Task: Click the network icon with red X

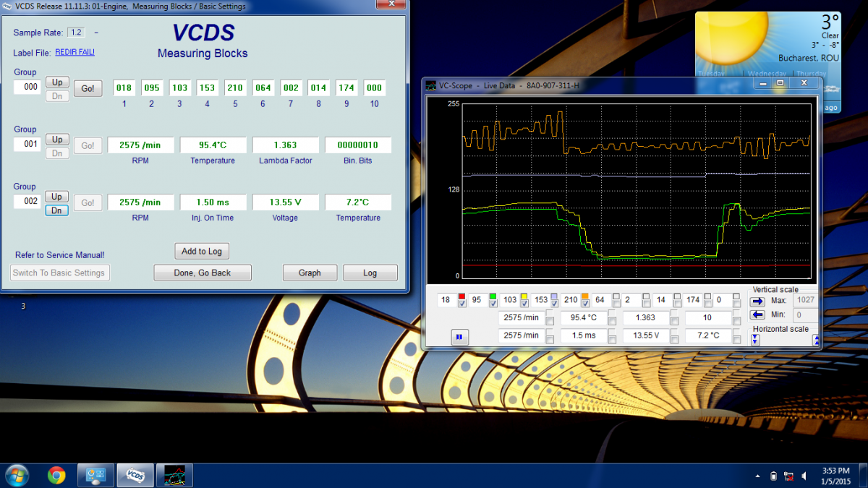Action: pos(789,476)
